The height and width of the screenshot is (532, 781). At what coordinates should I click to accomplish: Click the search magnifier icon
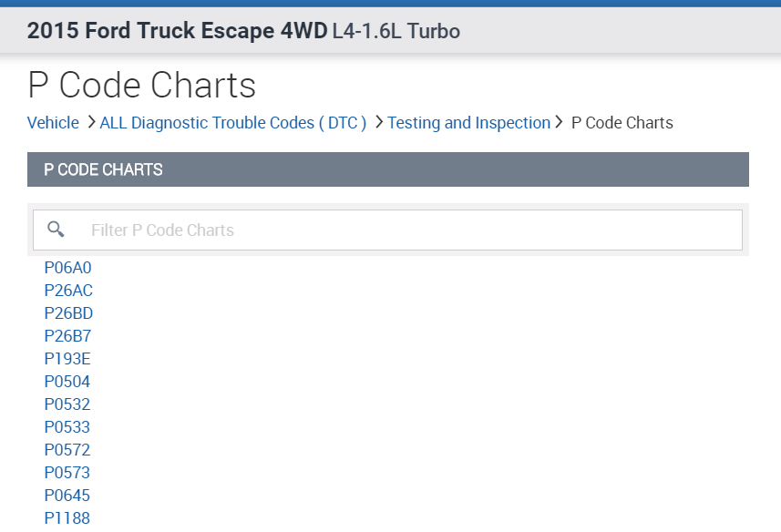click(x=56, y=230)
